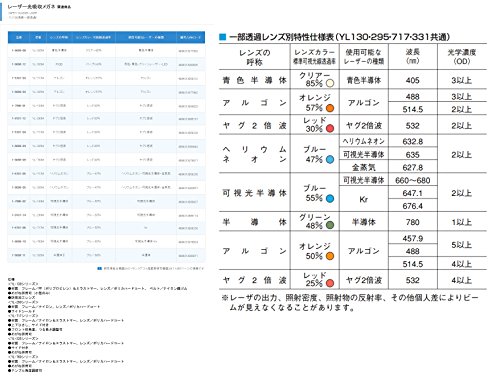Click the ヘリウムネオン lens name cell
The width and height of the screenshot is (500, 384).
tap(255, 154)
